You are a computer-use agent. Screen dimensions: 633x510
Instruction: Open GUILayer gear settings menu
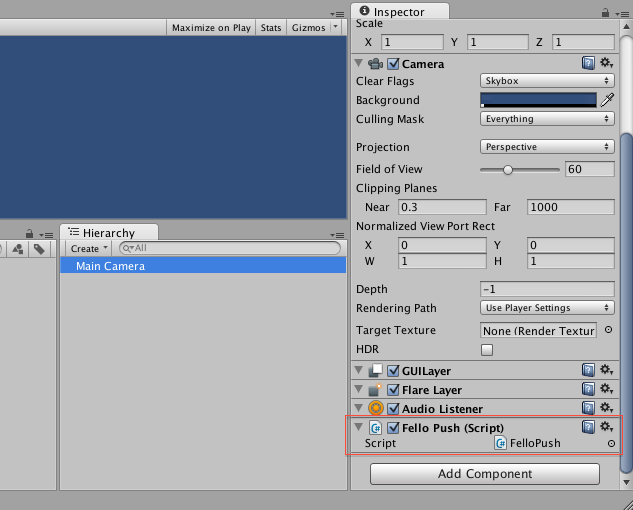click(606, 369)
